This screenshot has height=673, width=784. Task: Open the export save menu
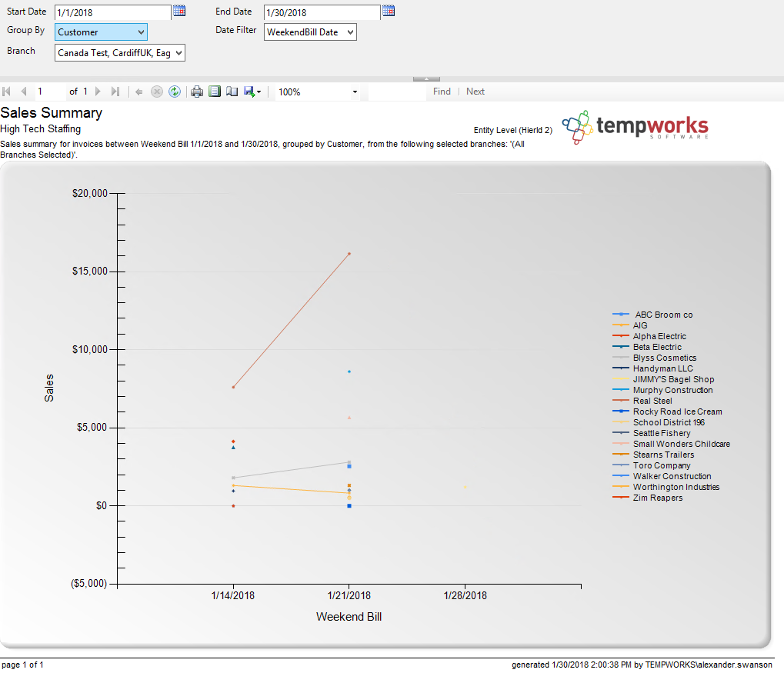(252, 92)
